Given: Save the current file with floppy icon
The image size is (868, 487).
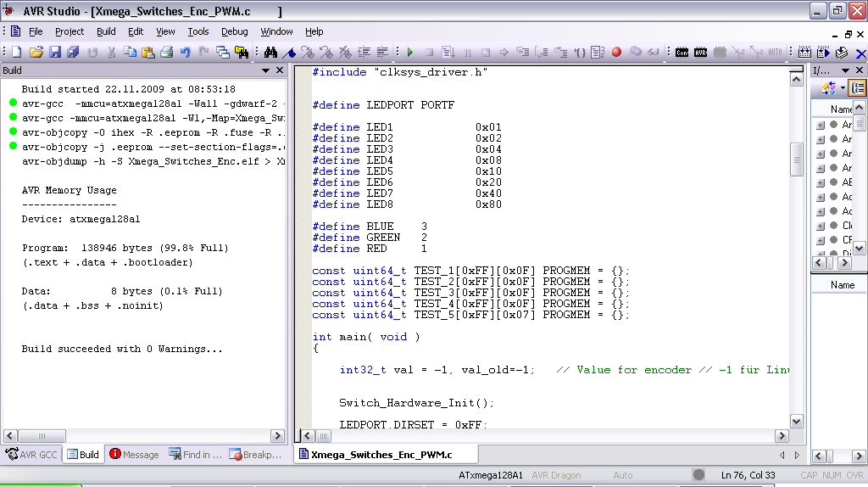Looking at the screenshot, I should [55, 52].
